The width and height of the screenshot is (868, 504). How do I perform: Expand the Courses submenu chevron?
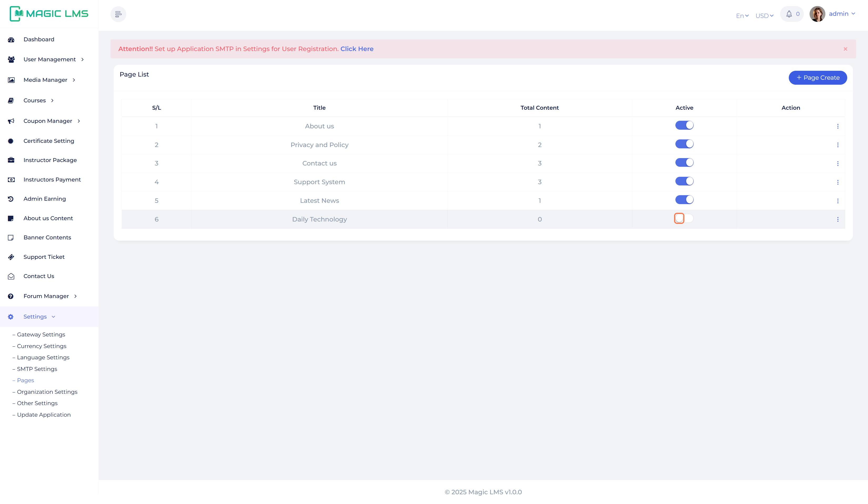(52, 100)
